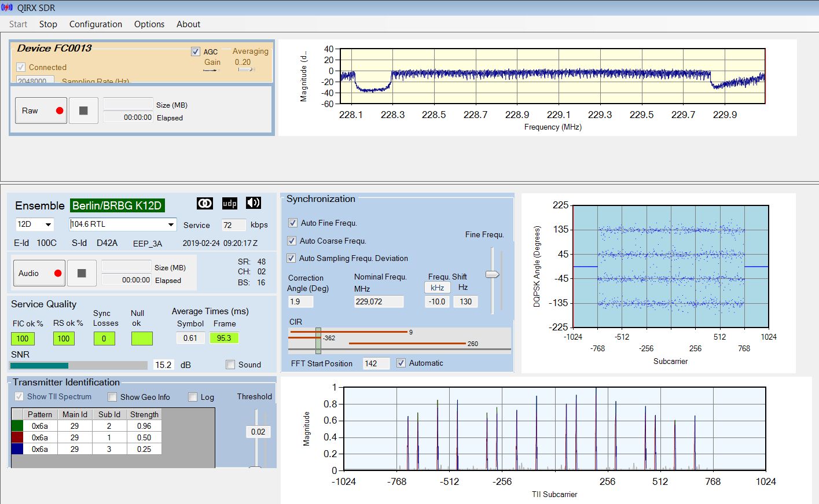This screenshot has height=504, width=819.
Task: Start Raw recording with red dot button
Action: point(41,111)
